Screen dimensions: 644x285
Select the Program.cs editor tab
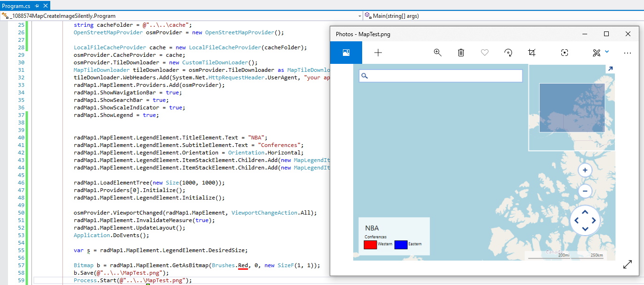pos(16,5)
